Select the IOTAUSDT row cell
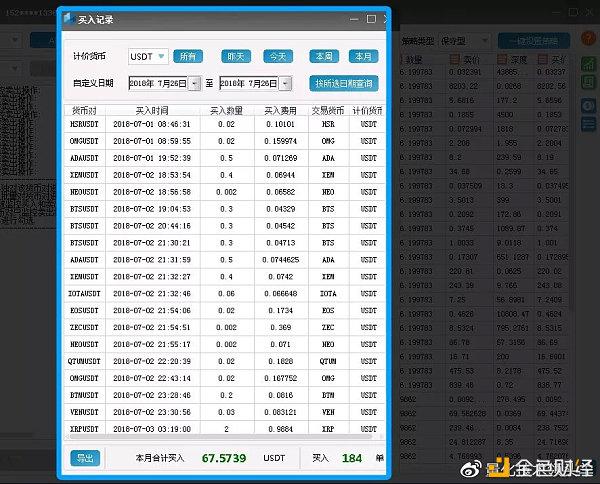Image resolution: width=600 pixels, height=484 pixels. [x=84, y=293]
